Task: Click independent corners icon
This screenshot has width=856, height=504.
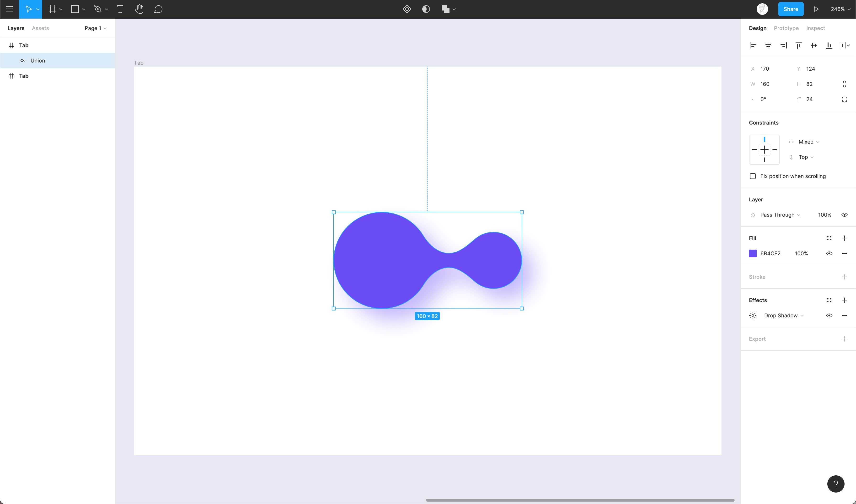Action: (844, 99)
